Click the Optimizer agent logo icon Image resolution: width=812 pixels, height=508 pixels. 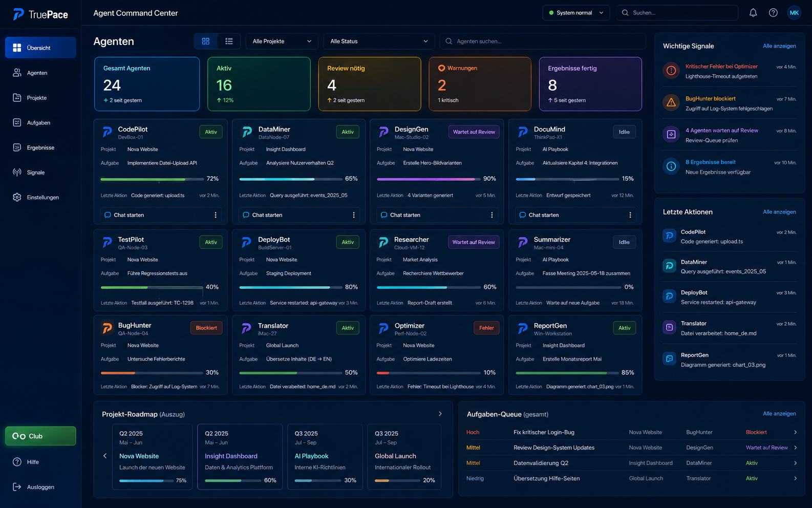coord(383,328)
